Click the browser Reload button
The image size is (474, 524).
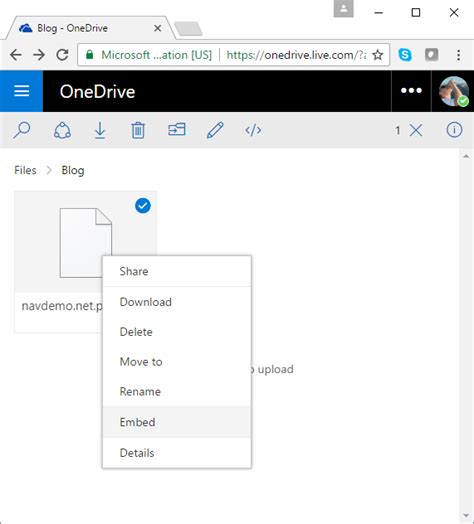62,54
